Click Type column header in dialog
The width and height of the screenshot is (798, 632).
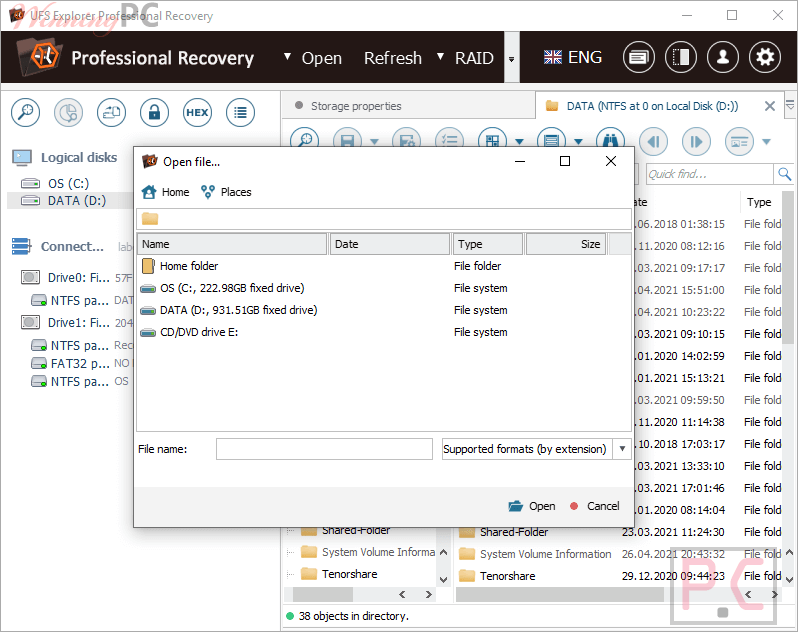click(x=488, y=244)
